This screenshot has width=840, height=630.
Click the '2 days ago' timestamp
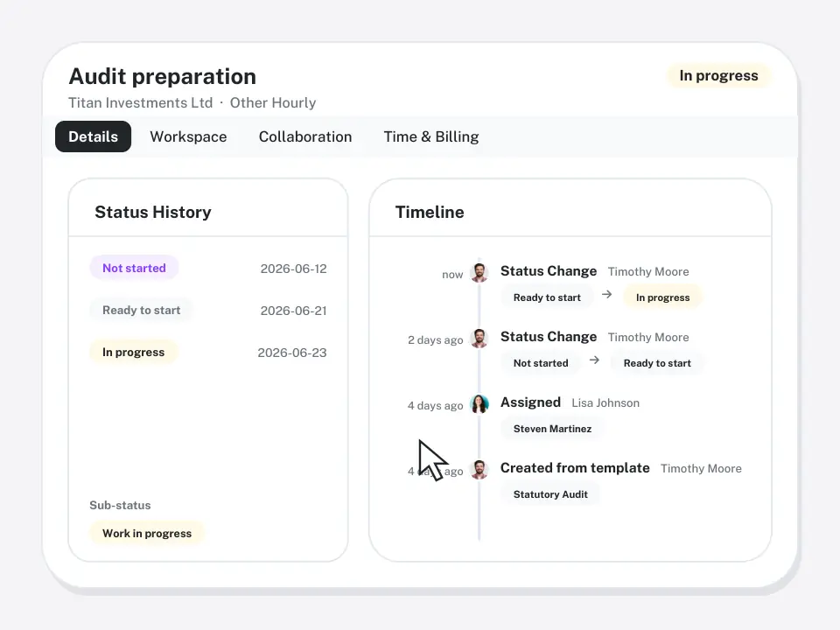[436, 339]
